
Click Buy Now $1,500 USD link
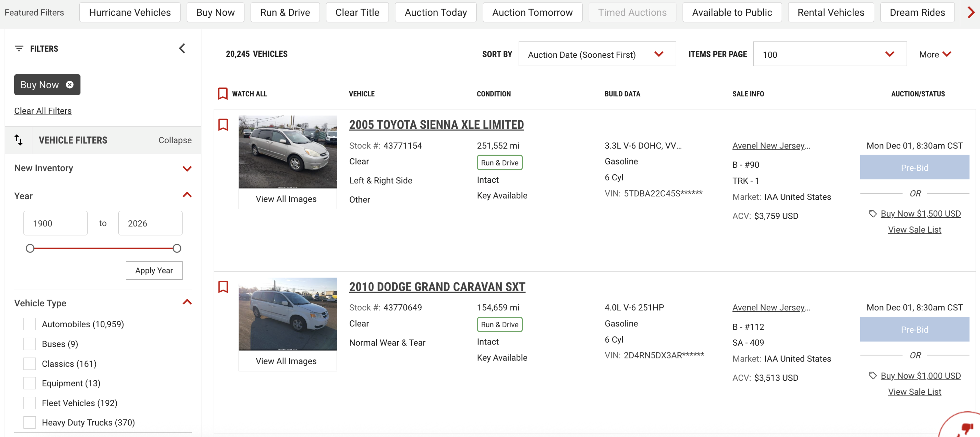click(921, 214)
